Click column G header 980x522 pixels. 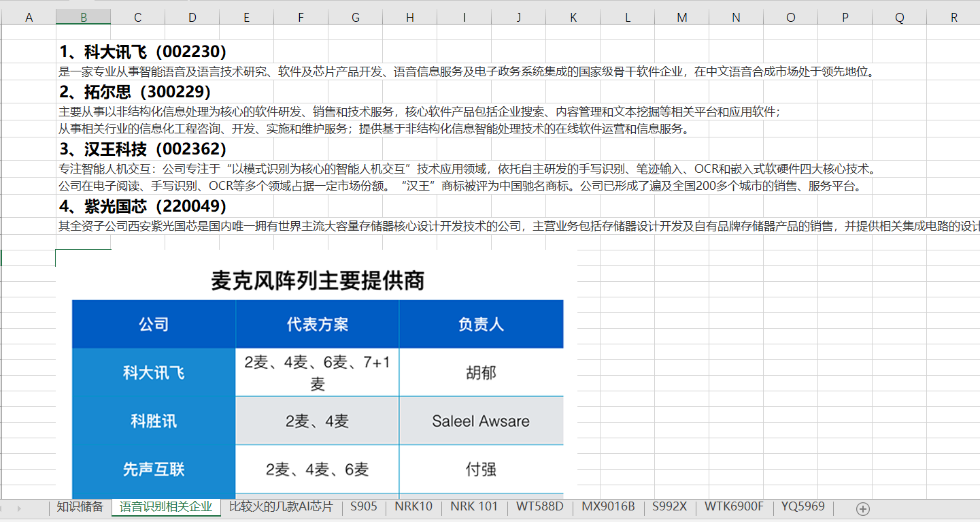pyautogui.click(x=356, y=18)
